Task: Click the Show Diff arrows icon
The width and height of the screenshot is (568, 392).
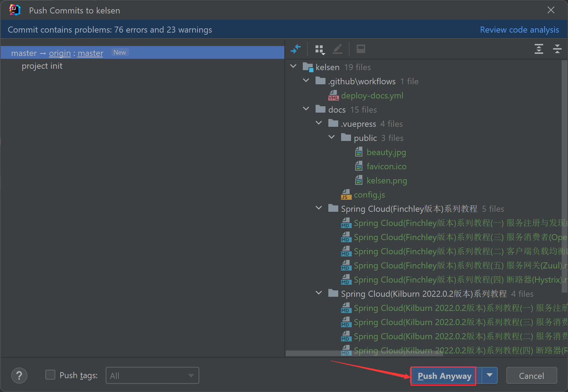Action: (295, 49)
